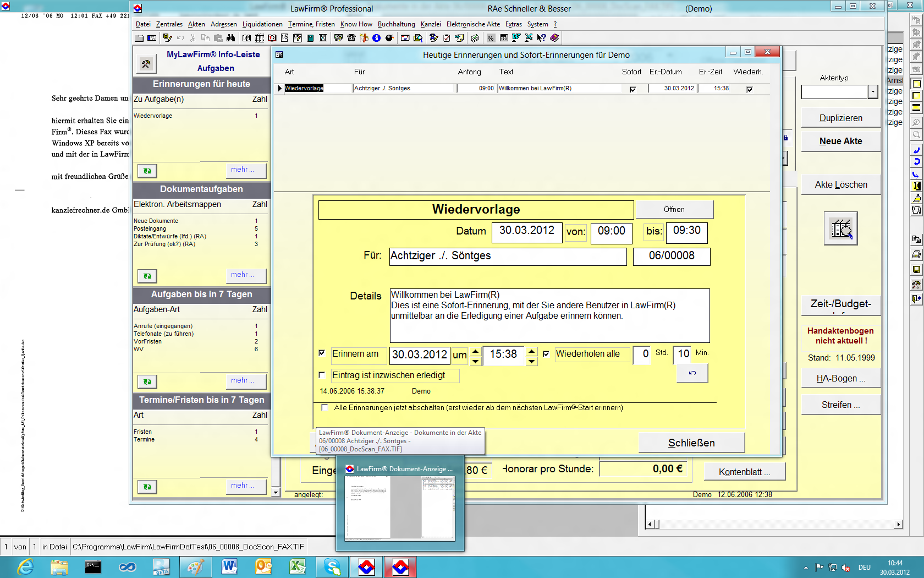924x578 pixels.
Task: Click the percent sign toolbar icon
Action: tap(491, 38)
